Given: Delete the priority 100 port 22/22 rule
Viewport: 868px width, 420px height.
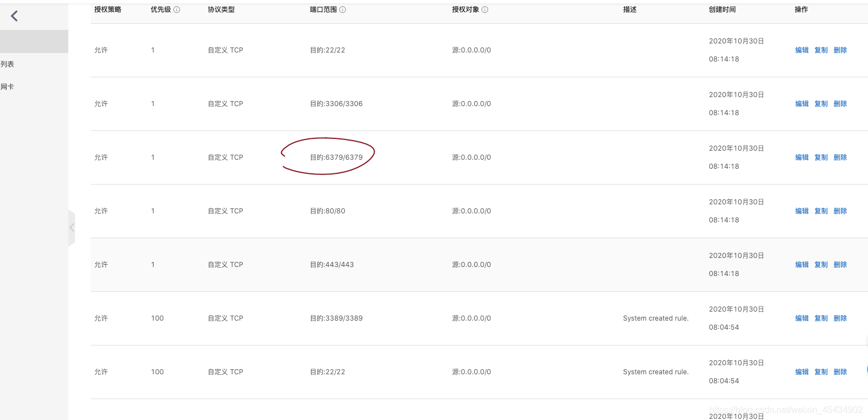Looking at the screenshot, I should (840, 372).
